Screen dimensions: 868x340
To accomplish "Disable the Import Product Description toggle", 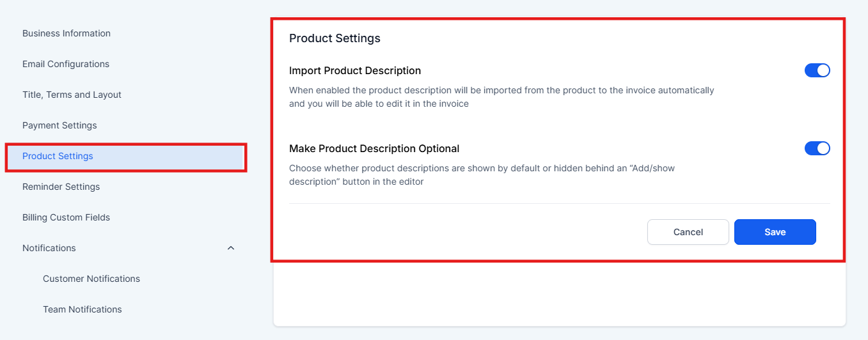I will click(x=817, y=70).
